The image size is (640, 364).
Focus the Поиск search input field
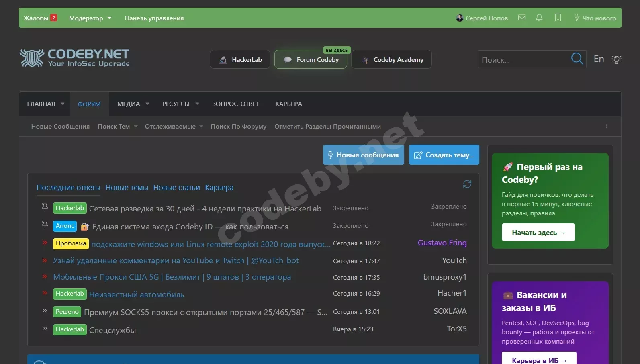[x=524, y=59]
